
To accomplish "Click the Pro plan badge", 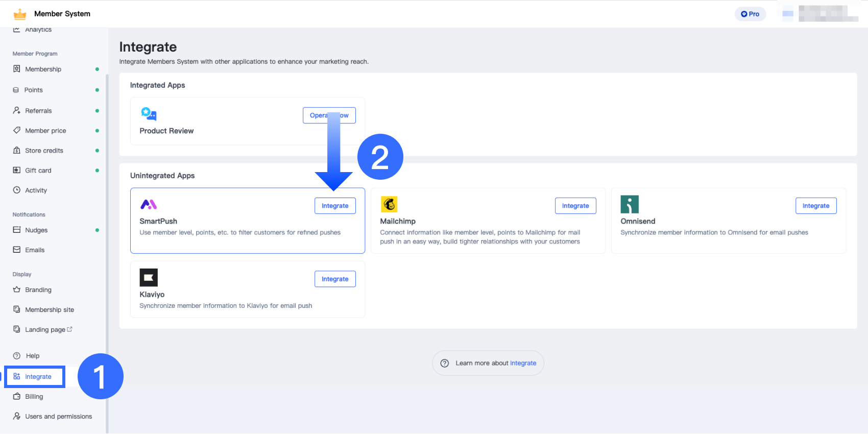I will click(x=750, y=14).
